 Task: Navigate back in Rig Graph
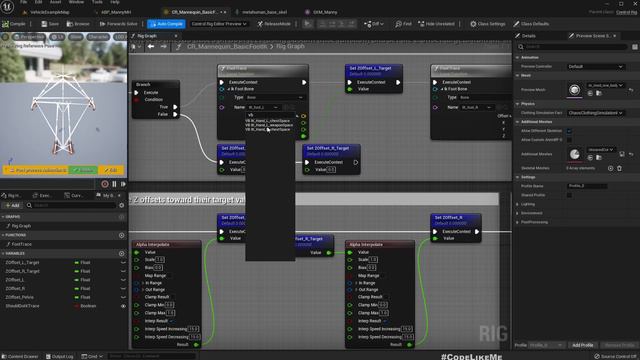pyautogui.click(x=151, y=47)
